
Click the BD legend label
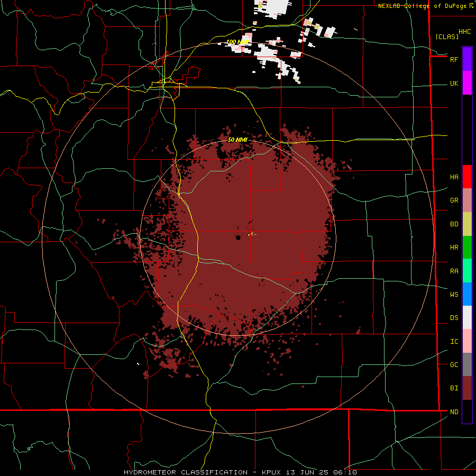(x=454, y=224)
